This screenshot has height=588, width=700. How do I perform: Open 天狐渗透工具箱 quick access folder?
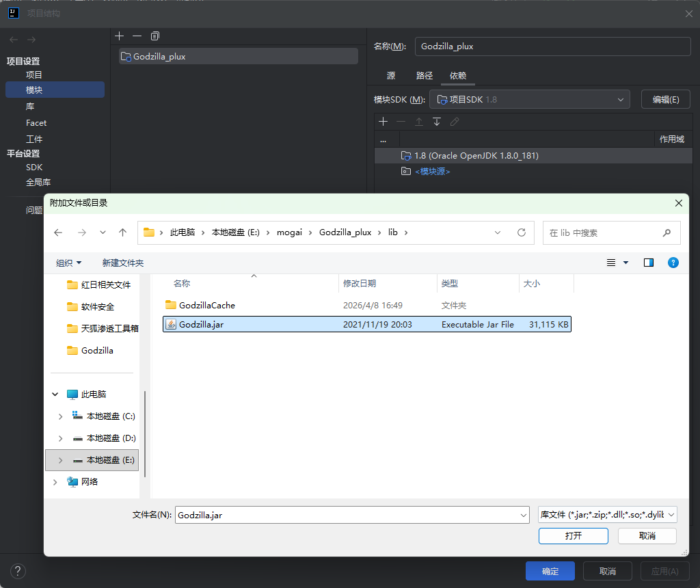coord(109,329)
